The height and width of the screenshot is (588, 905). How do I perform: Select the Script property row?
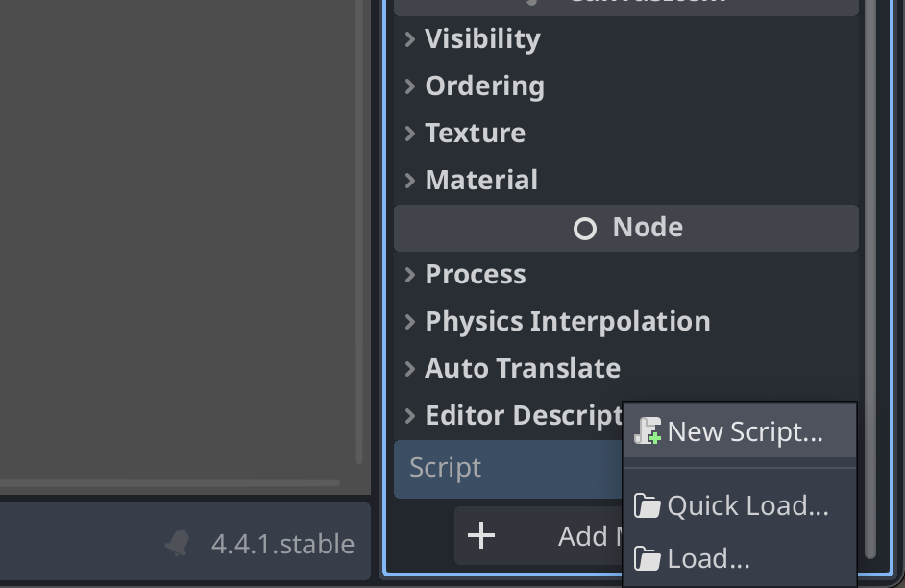(508, 469)
